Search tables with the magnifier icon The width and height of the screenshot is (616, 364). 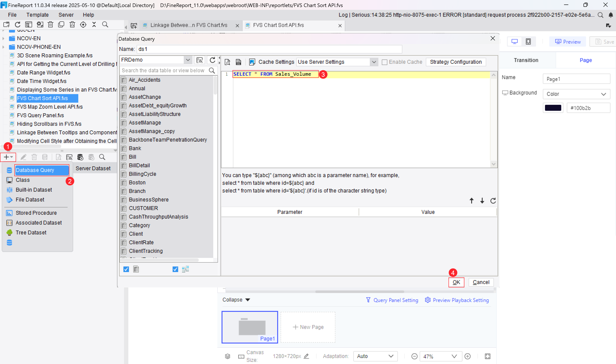212,71
